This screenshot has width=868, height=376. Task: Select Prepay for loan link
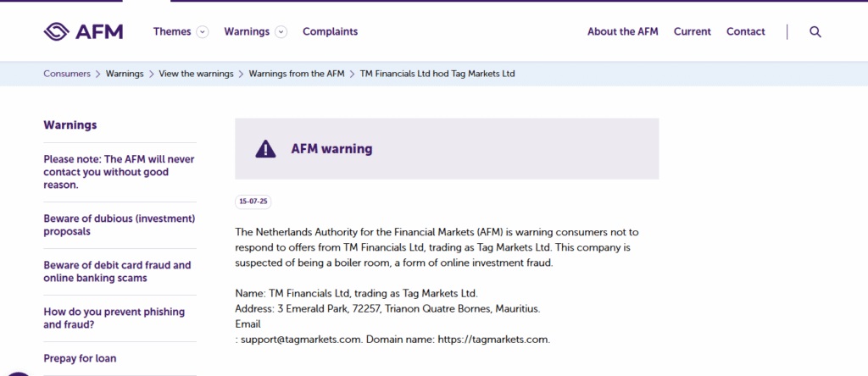coord(80,358)
